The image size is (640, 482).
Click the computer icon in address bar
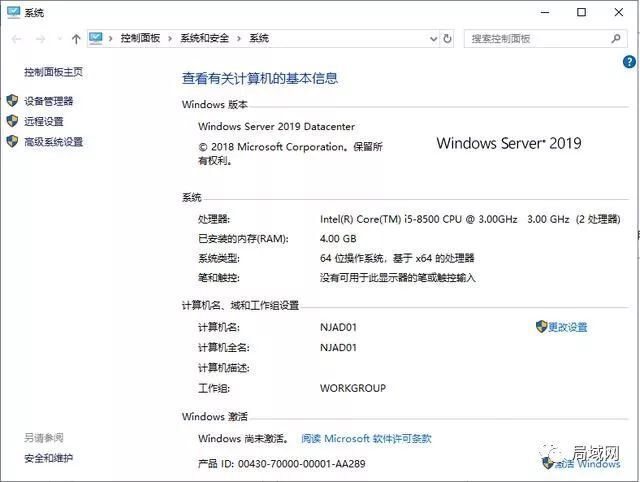coord(96,39)
